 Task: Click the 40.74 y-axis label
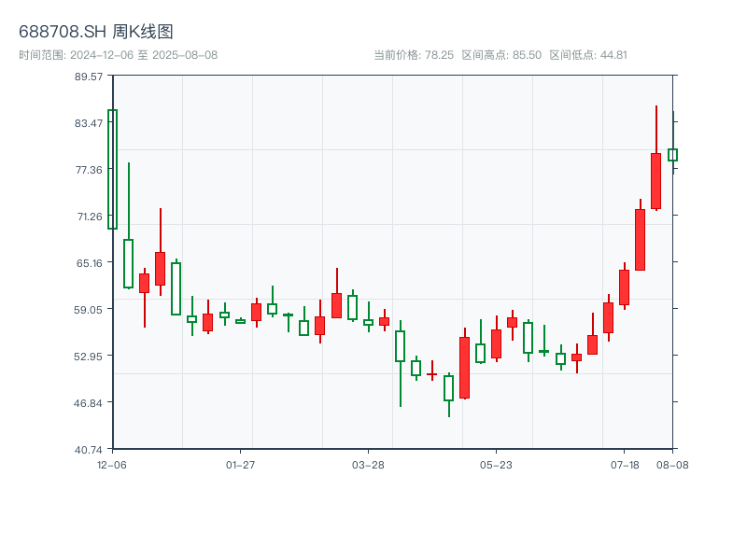89,450
